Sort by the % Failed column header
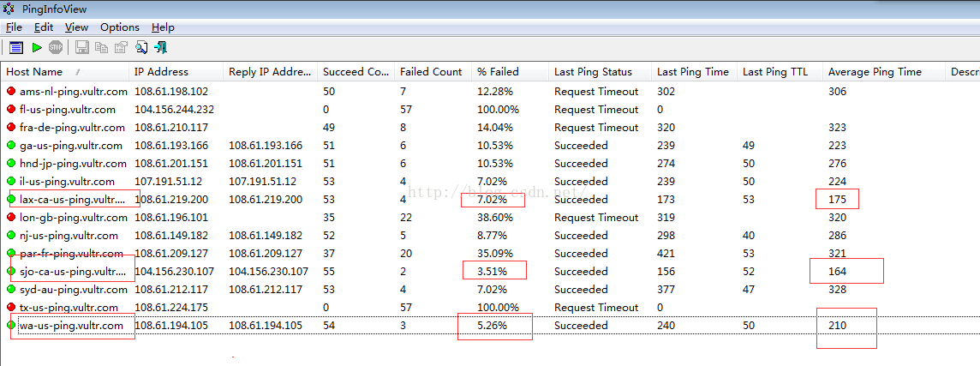The height and width of the screenshot is (366, 980). [x=498, y=72]
